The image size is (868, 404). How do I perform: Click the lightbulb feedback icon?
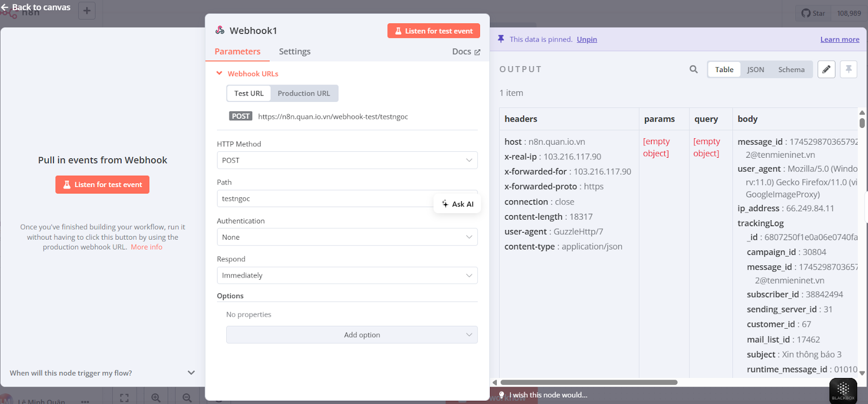point(502,395)
